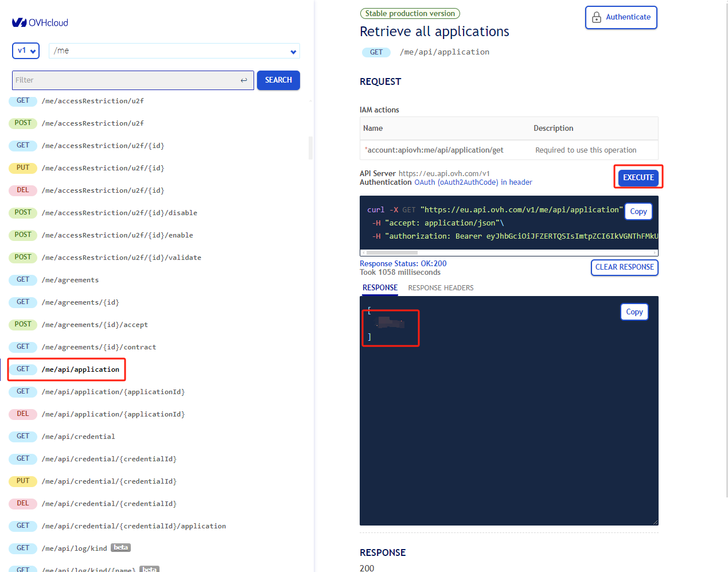
Task: Select GET /me/api/application/{applicationId} endpoint
Action: [x=97, y=392]
